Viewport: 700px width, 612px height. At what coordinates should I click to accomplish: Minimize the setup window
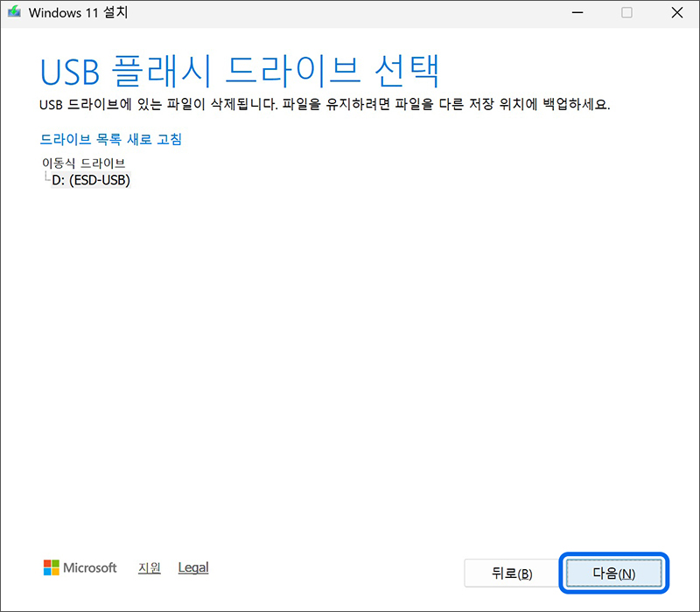(x=578, y=12)
